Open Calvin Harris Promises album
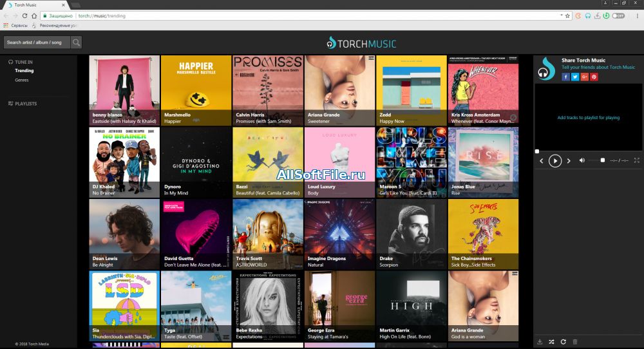The width and height of the screenshot is (644, 349). click(x=268, y=90)
